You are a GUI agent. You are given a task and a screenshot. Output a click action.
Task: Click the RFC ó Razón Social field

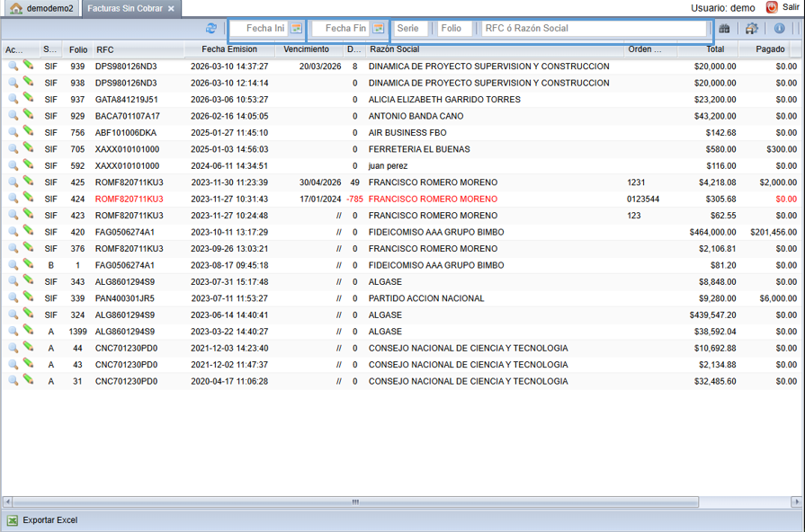(x=594, y=29)
